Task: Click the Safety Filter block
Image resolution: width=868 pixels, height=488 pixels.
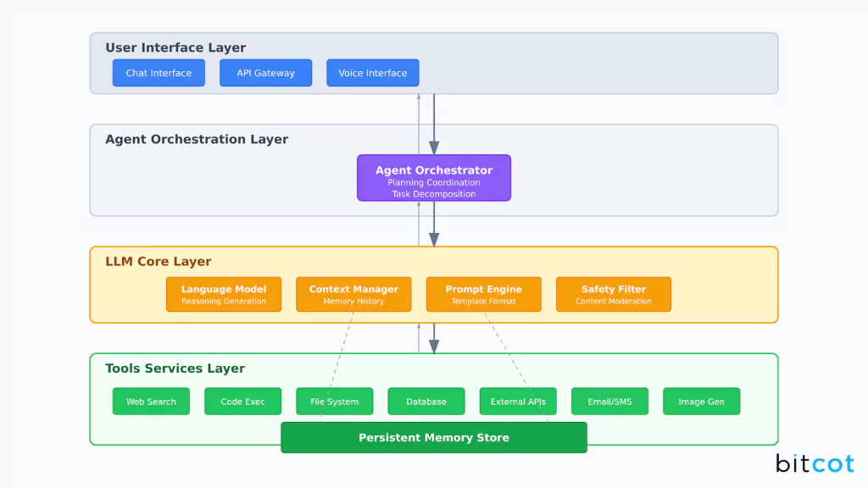Action: pos(613,294)
